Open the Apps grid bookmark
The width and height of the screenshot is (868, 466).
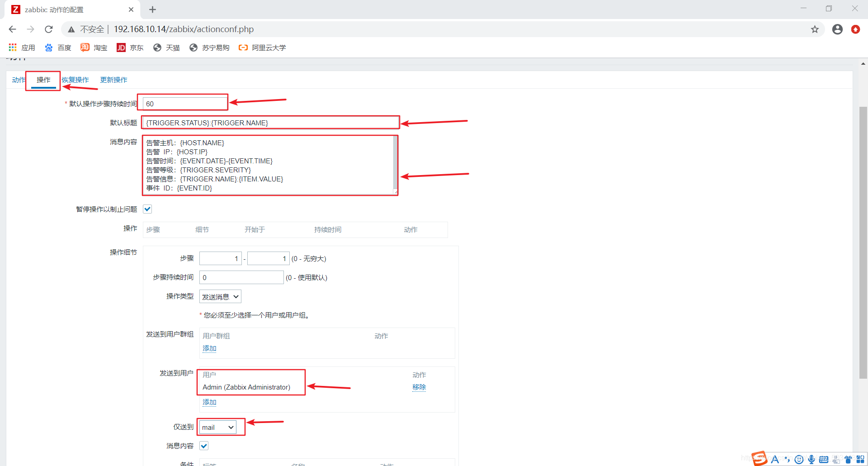click(21, 48)
